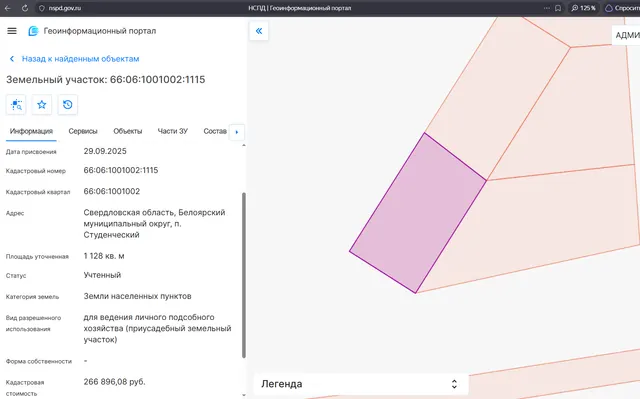Viewport: 640px width, 399px height.
Task: Click the Дата присвоения label
Action: pos(31,152)
